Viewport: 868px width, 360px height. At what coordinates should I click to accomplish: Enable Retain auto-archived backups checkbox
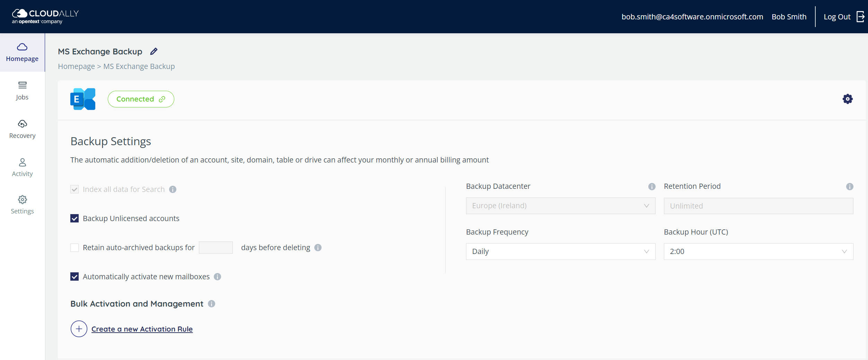tap(74, 247)
